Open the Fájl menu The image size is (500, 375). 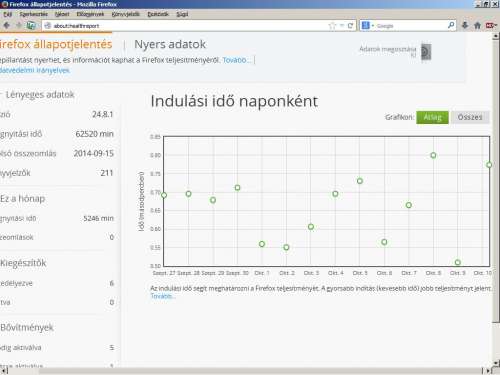point(7,14)
